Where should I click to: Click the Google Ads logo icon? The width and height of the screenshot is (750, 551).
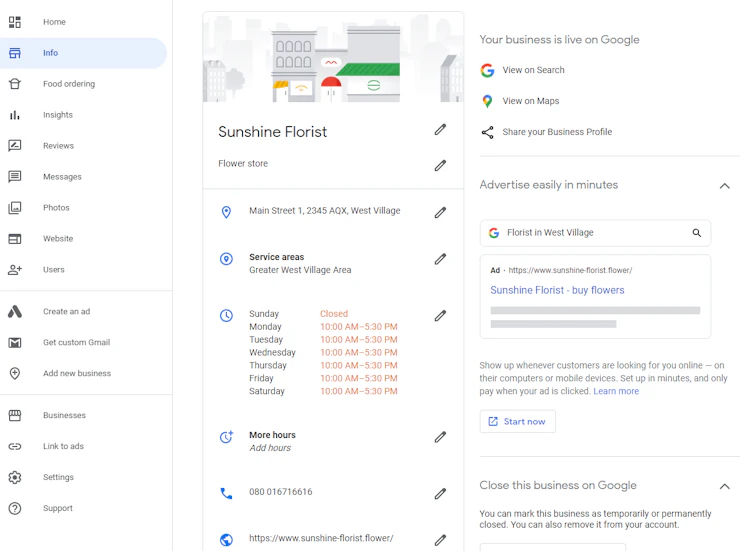pyautogui.click(x=15, y=311)
